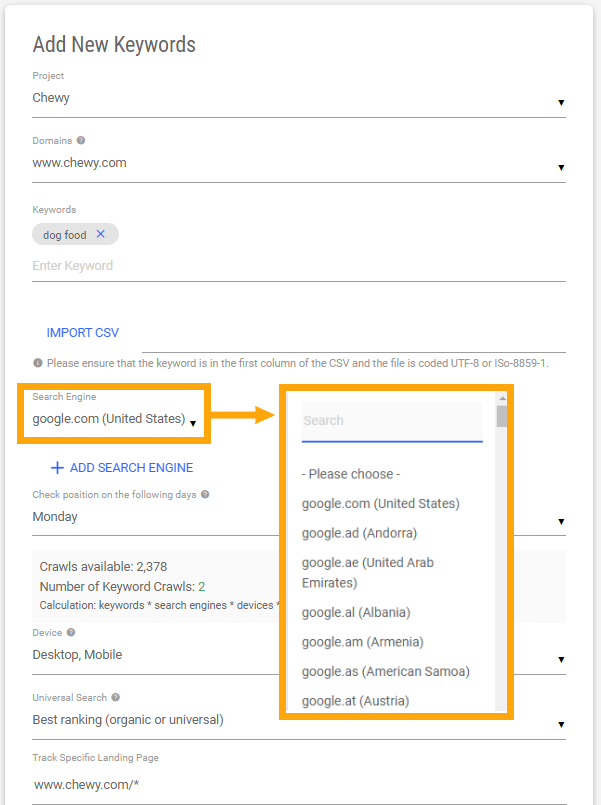
Task: Click ADD SEARCH ENGINE
Action: point(130,467)
